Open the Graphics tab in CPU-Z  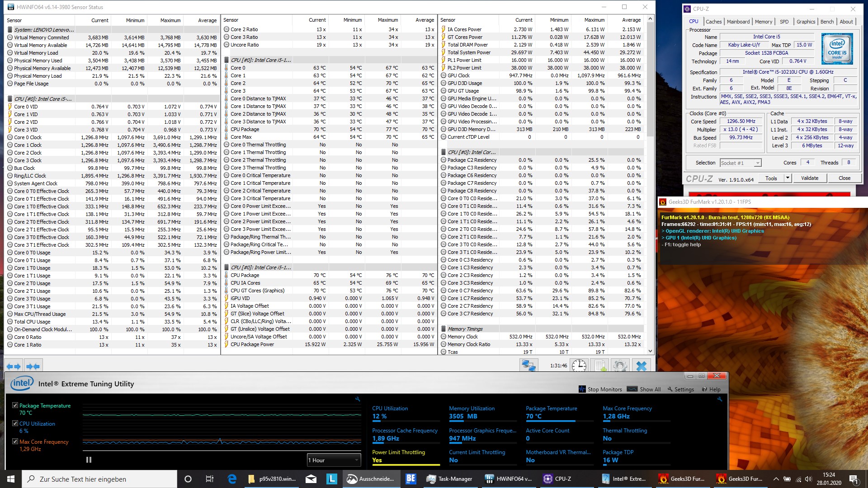[806, 22]
